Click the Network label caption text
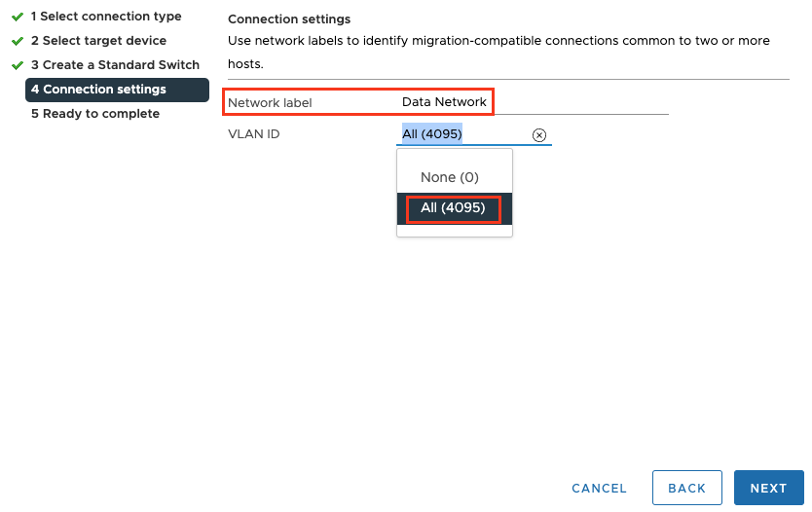Viewport: 812px width, 512px height. (x=270, y=102)
